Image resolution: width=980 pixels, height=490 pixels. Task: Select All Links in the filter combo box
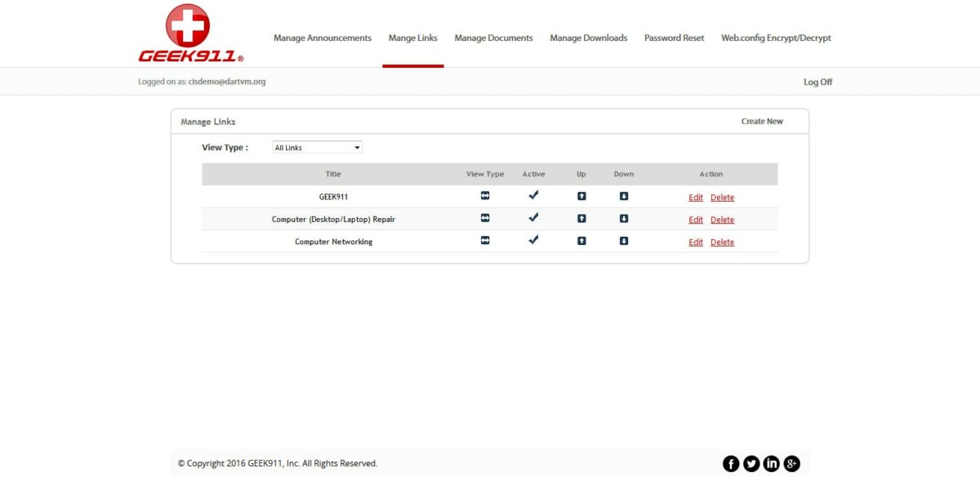(x=317, y=146)
